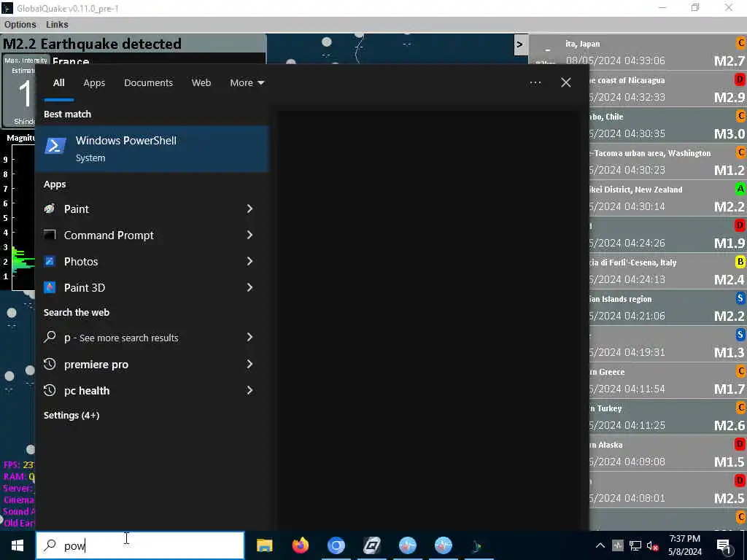Open Settings (4+) results group

tap(71, 415)
